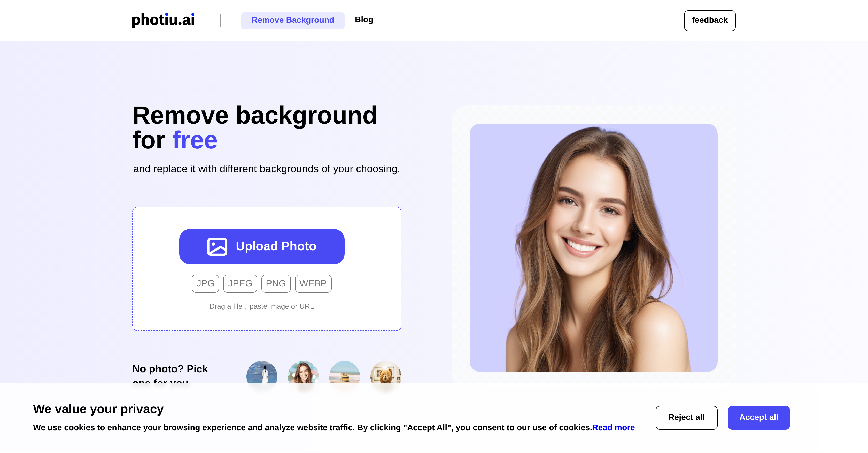
Task: Click the feedback button
Action: click(x=709, y=21)
